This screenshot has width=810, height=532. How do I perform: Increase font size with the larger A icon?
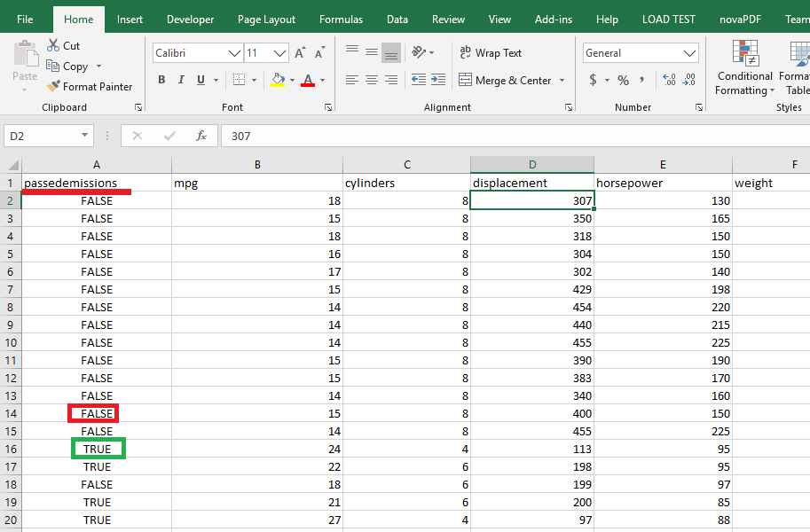[x=300, y=53]
